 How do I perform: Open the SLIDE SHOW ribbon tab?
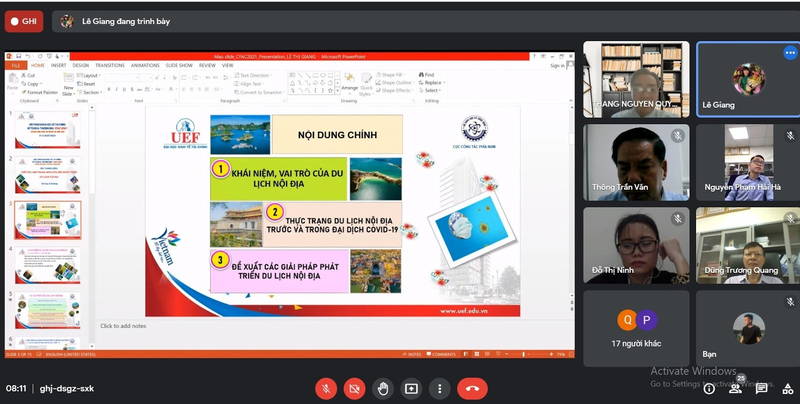click(x=179, y=65)
